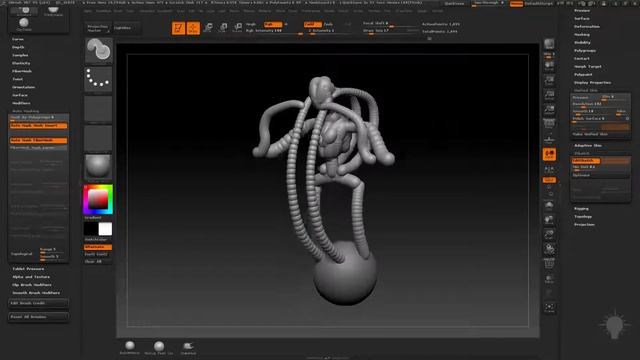Open the material sphere selector
The width and height of the screenshot is (640, 360).
(98, 167)
